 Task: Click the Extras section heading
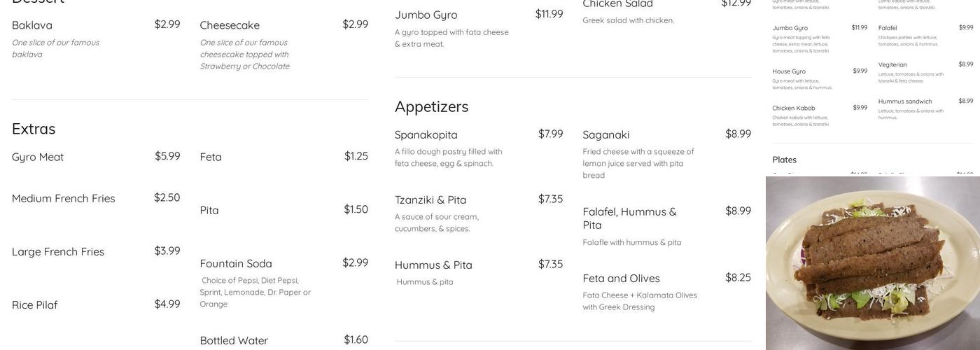coord(34,129)
